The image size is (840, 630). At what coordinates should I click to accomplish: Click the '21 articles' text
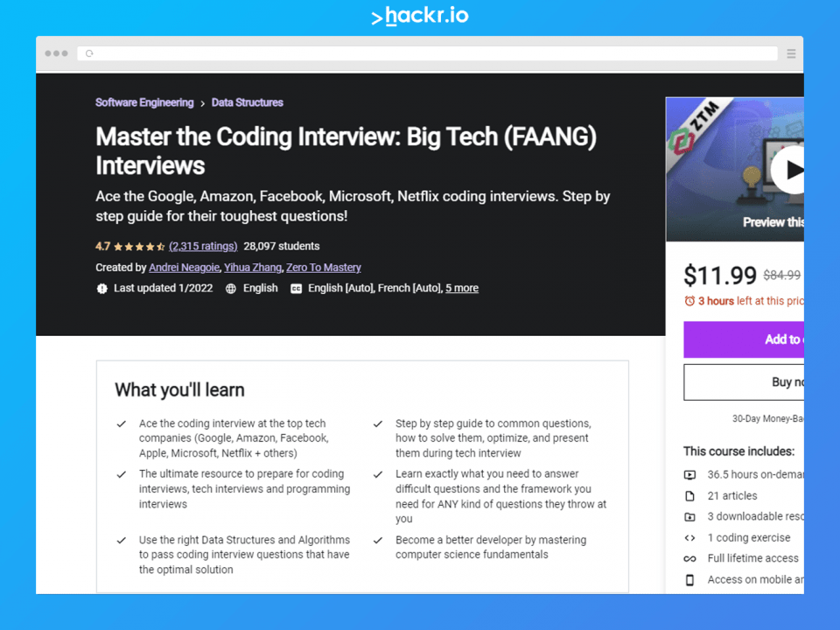(x=731, y=496)
